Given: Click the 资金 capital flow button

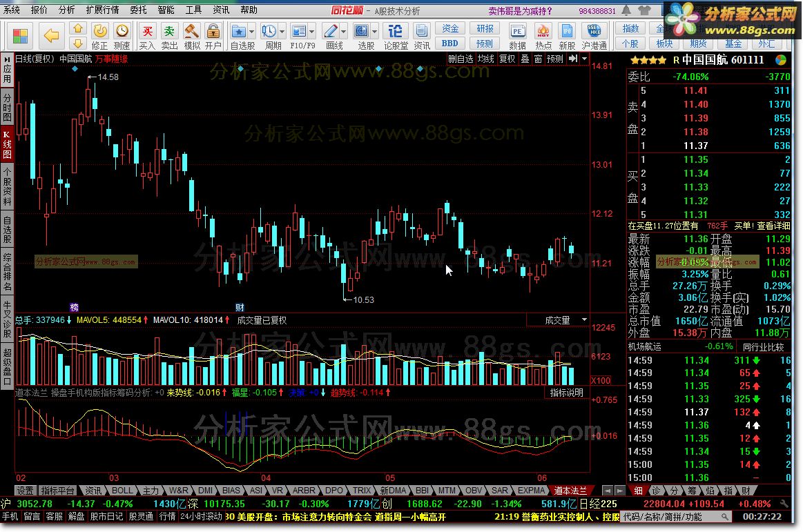Looking at the screenshot, I should tap(450, 29).
